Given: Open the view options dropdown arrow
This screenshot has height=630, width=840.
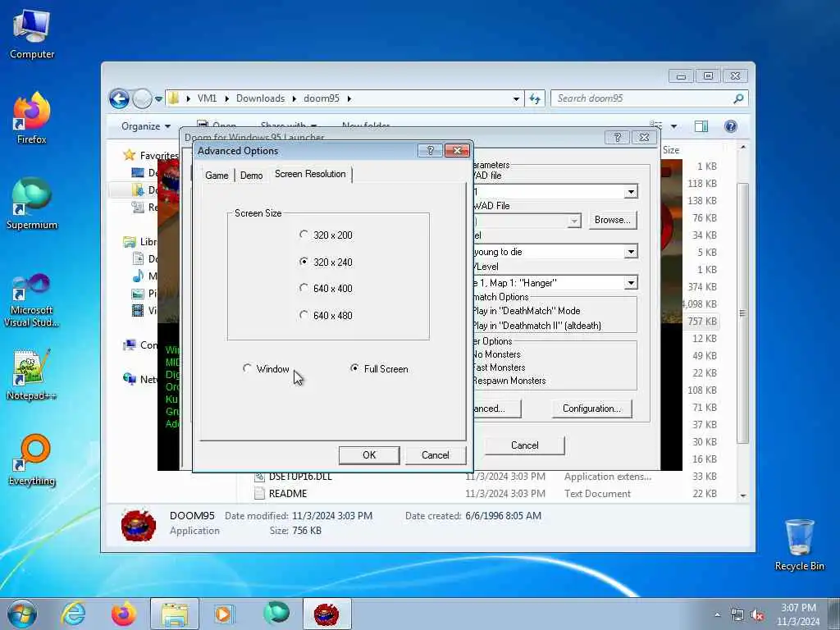Looking at the screenshot, I should pos(673,126).
